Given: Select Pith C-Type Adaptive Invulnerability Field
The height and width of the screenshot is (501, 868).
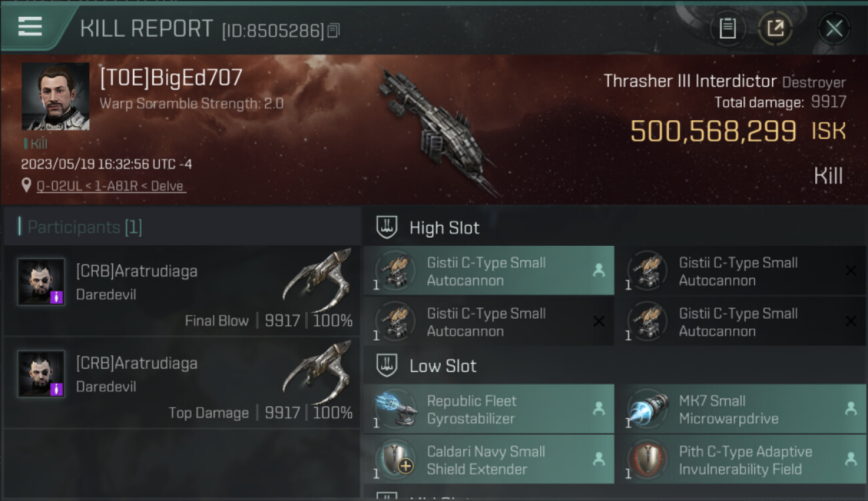Looking at the screenshot, I should tap(740, 460).
